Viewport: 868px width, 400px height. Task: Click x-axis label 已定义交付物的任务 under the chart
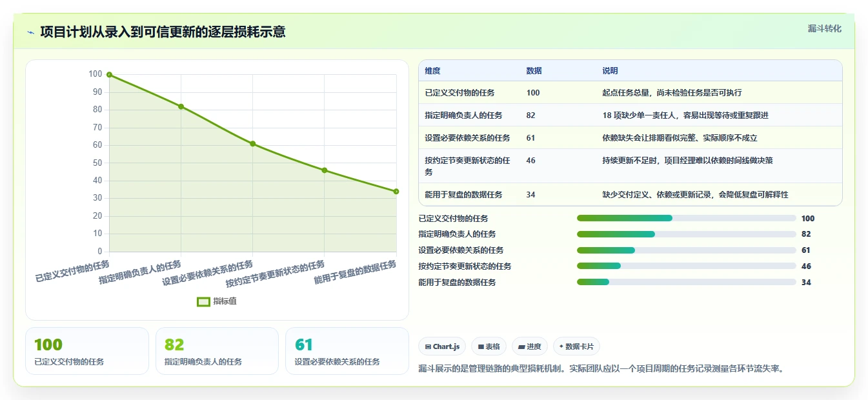coord(72,272)
